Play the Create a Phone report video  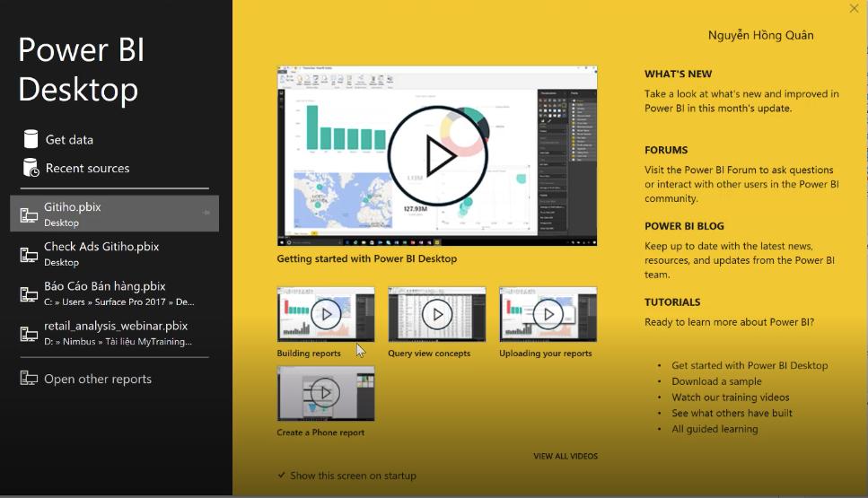click(326, 393)
